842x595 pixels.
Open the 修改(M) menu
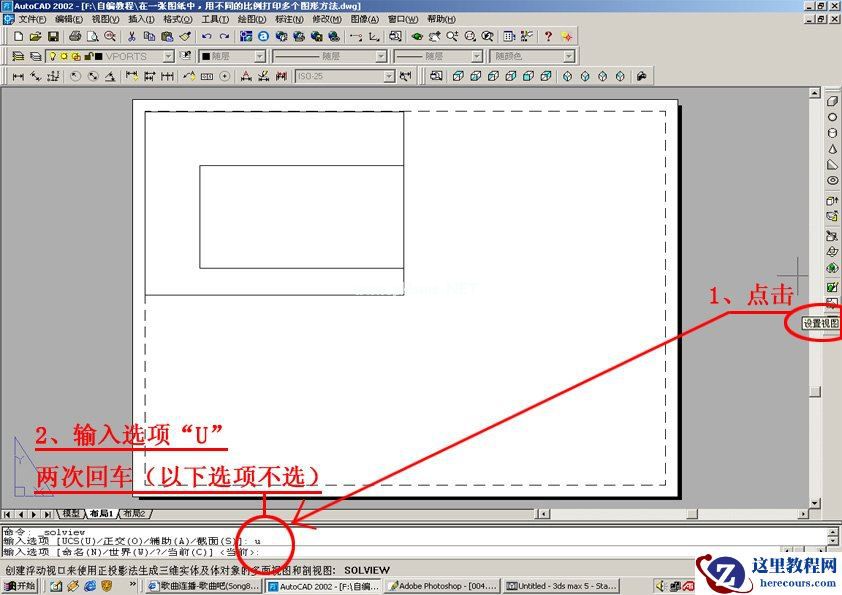tap(327, 19)
